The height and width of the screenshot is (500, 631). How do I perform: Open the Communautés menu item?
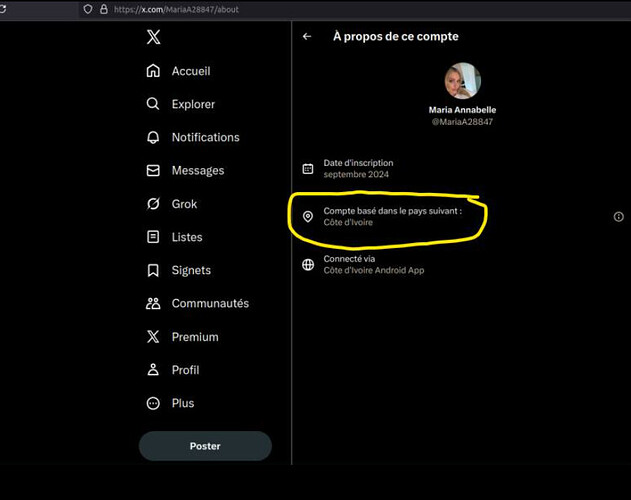pyautogui.click(x=209, y=303)
